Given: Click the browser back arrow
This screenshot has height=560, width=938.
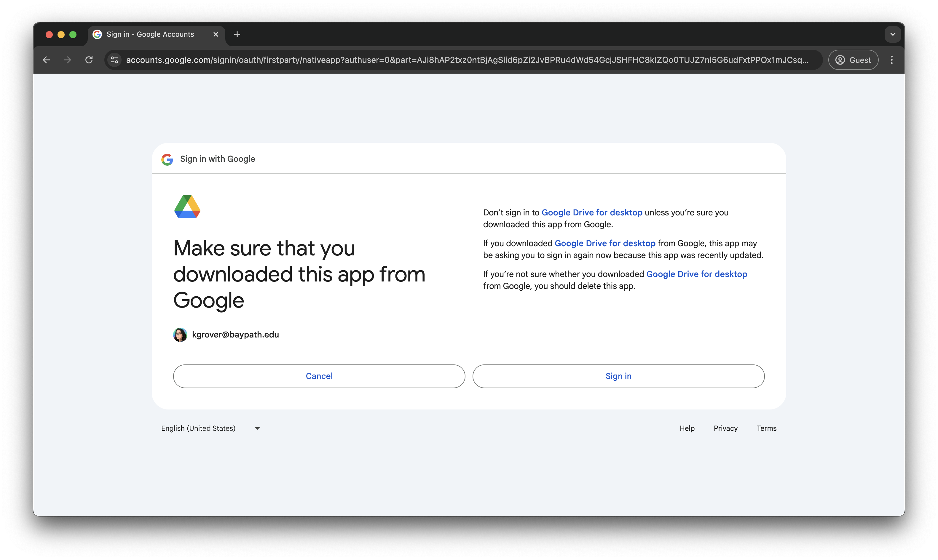Looking at the screenshot, I should 47,60.
